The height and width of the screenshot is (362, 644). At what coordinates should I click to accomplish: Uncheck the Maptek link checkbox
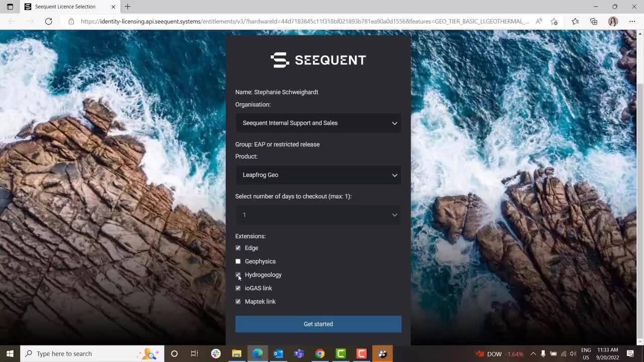point(238,302)
